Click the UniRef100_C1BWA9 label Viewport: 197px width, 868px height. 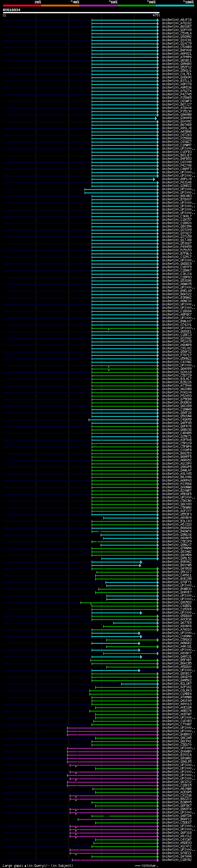(177, 410)
